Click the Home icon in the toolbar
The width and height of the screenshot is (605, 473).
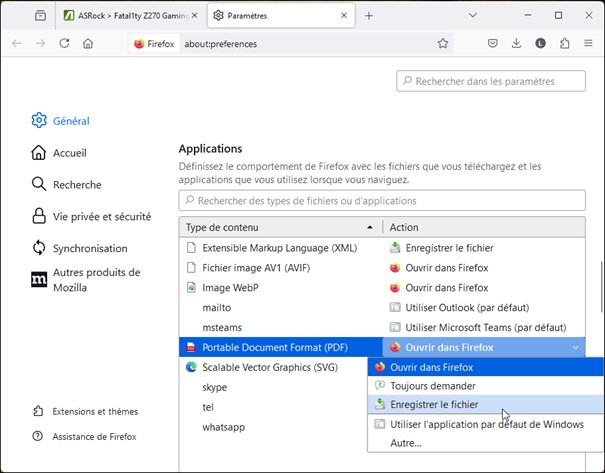pos(88,44)
